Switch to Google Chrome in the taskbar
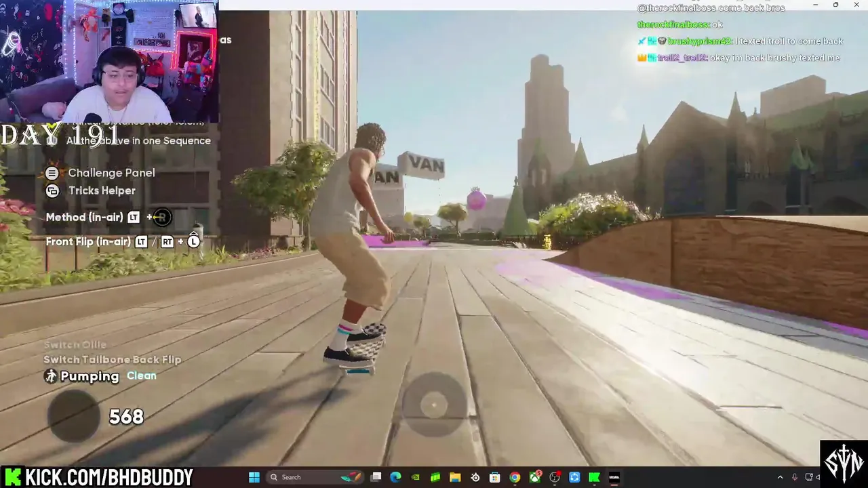Screen dimensions: 868x488 click(x=515, y=477)
